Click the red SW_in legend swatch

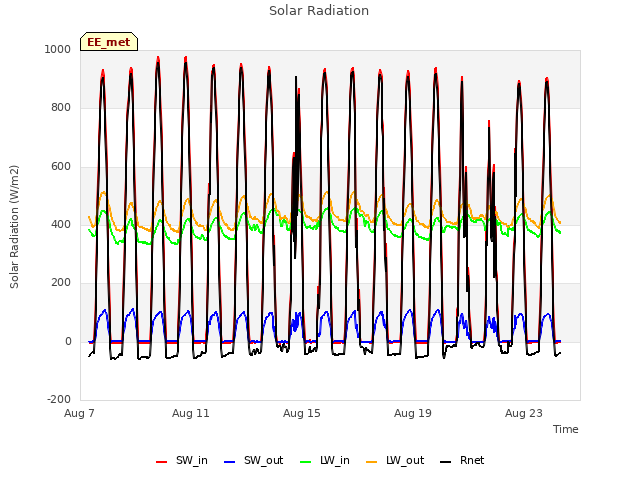tap(162, 462)
